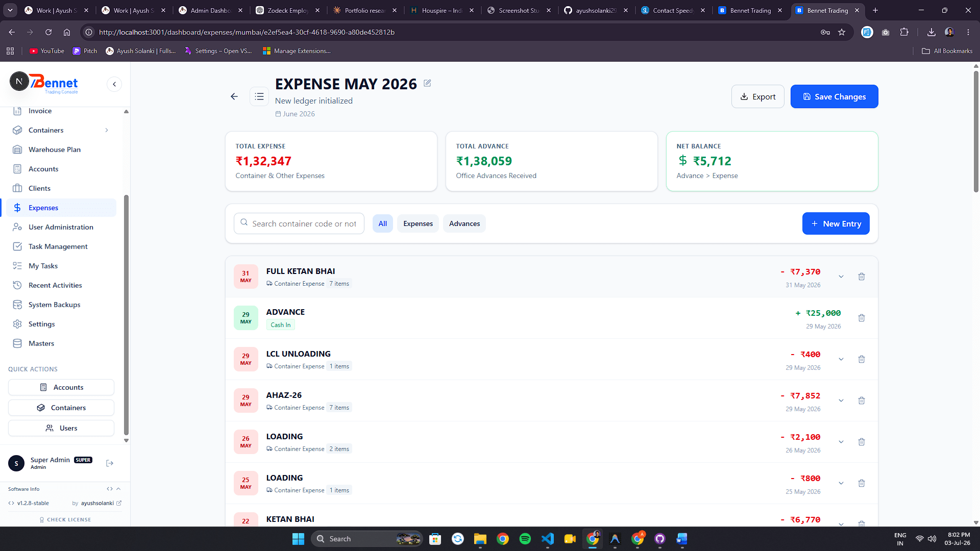This screenshot has width=980, height=551.
Task: Open Visual Studio Code from taskbar
Action: point(548,539)
